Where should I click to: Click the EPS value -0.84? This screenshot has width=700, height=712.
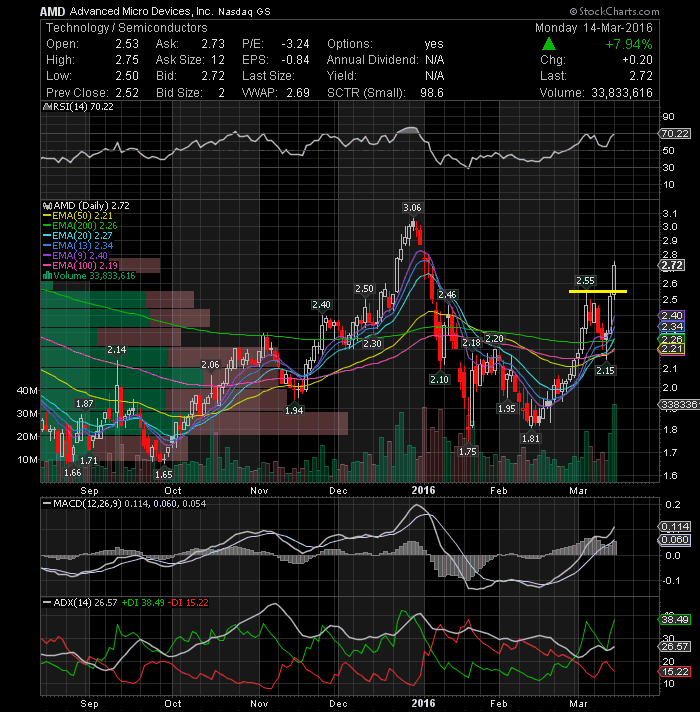click(295, 60)
